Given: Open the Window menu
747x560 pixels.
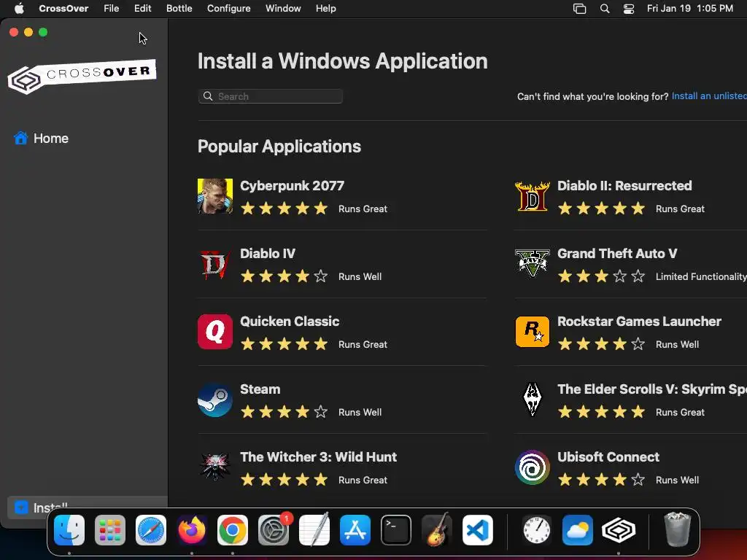Looking at the screenshot, I should 283,9.
